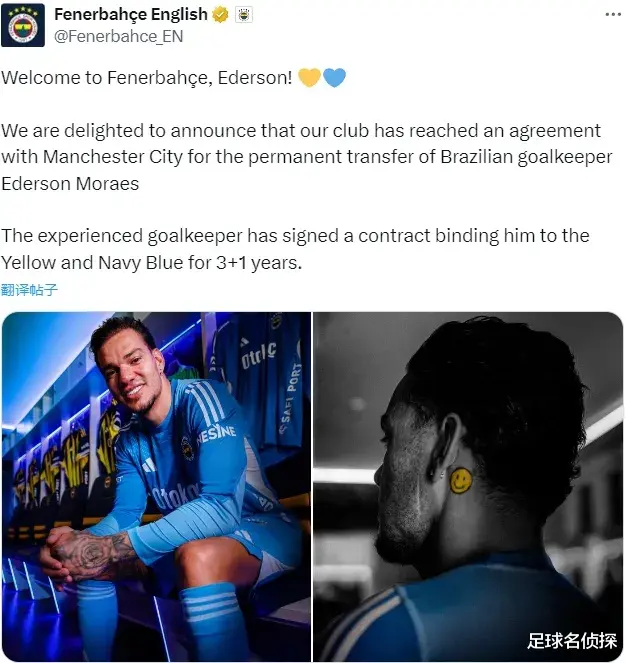This screenshot has width=627, height=663.
Task: Click the yellow heart emoji
Action: coord(309,78)
